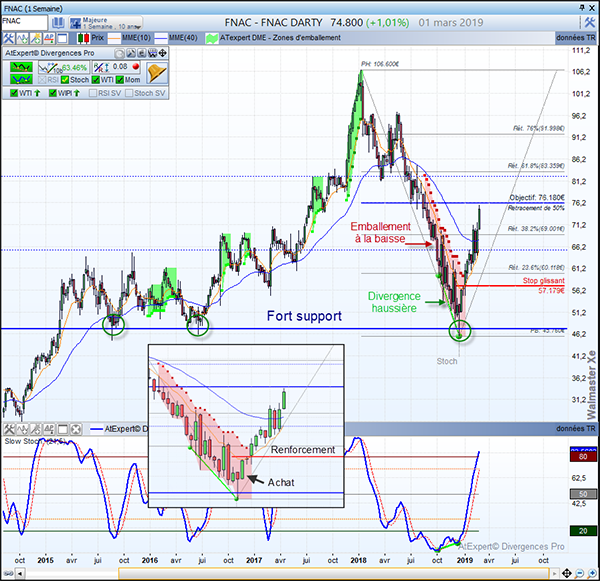Image resolution: width=600 pixels, height=581 pixels.
Task: Click the 80 level marker on stochastic scale
Action: [583, 457]
